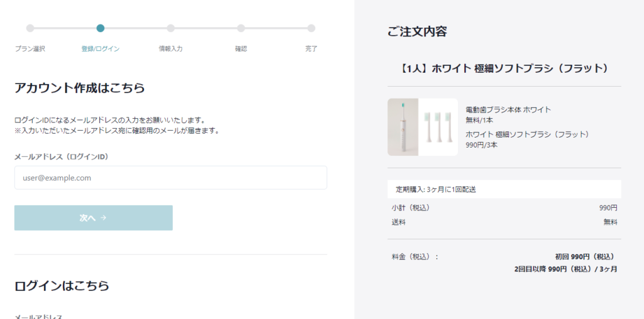Open the electric toothbrush product thumbnail
This screenshot has height=319, width=644.
402,127
